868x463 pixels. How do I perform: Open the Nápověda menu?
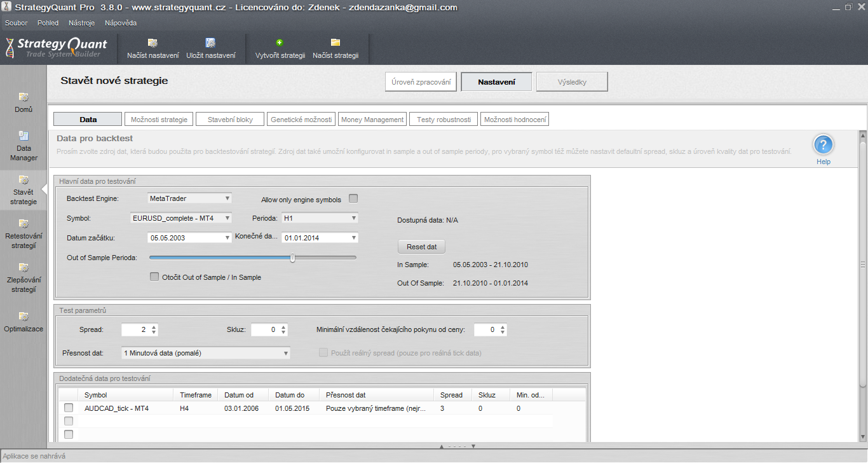(121, 23)
